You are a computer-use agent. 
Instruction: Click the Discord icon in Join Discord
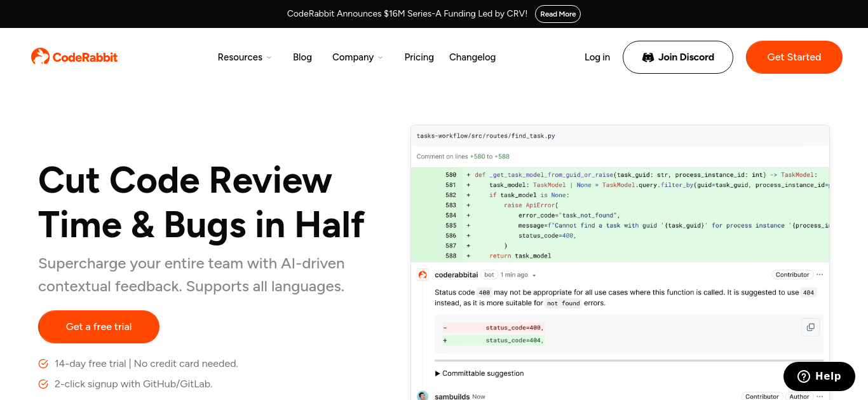pyautogui.click(x=648, y=57)
